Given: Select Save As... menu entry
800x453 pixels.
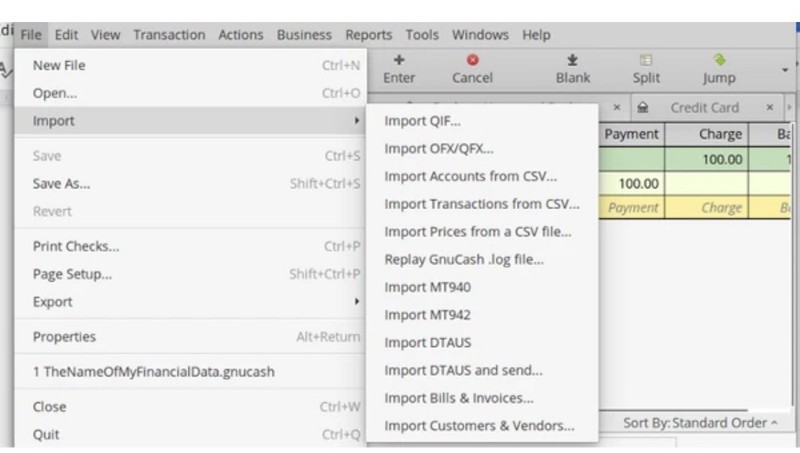Looking at the screenshot, I should point(189,184).
